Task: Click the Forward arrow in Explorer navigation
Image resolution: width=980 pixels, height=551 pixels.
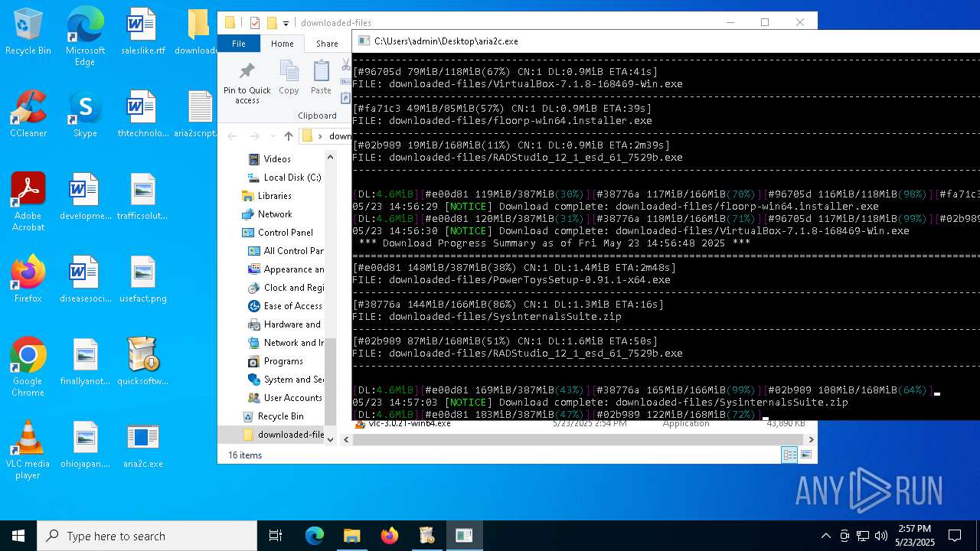Action: 254,136
